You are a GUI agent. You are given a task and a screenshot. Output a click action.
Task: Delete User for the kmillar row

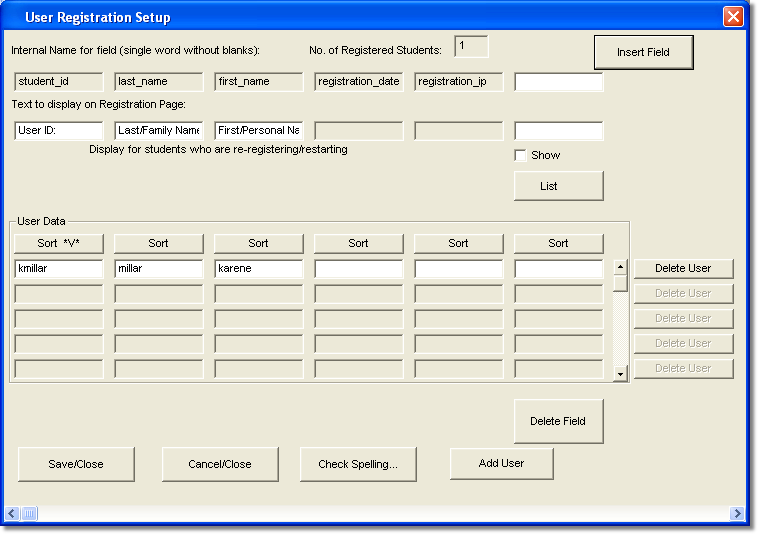pos(683,268)
